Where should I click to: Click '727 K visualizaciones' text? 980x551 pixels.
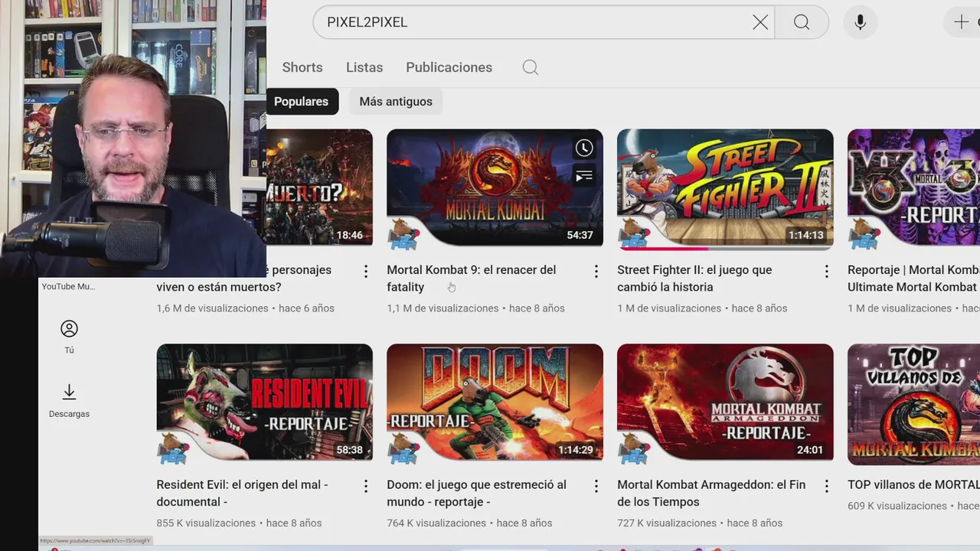pyautogui.click(x=667, y=523)
